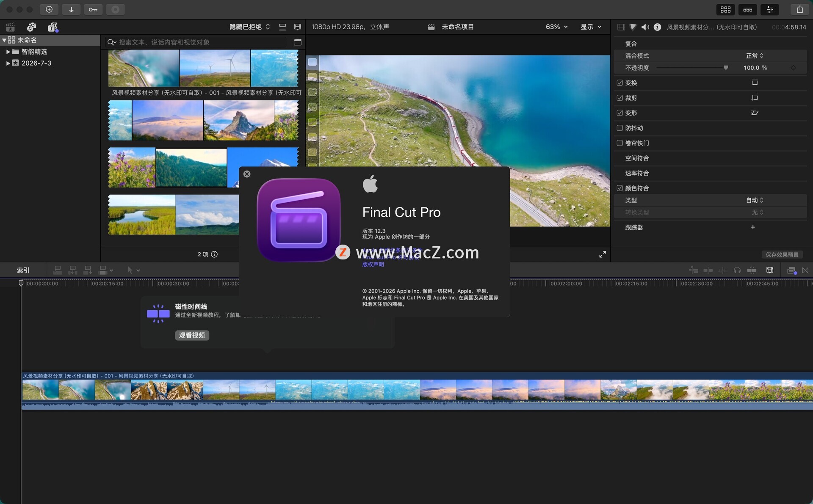
Task: Click the 不透明度 slider handle
Action: 726,68
